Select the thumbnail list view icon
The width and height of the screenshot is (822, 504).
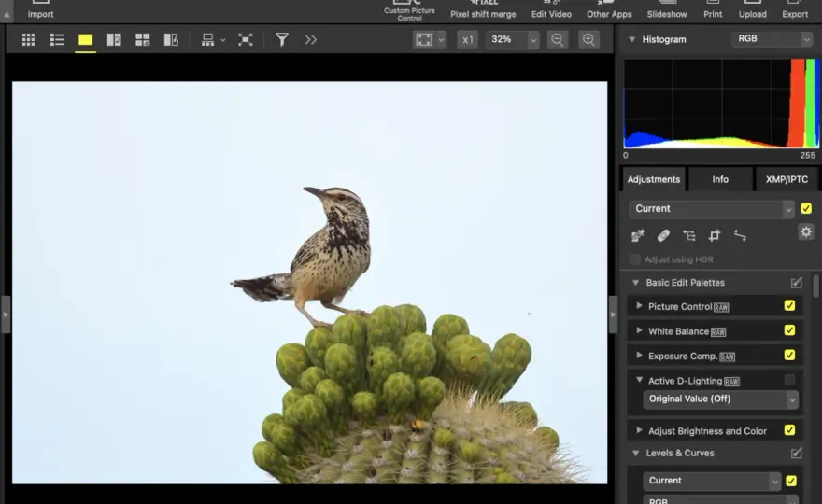tap(57, 40)
